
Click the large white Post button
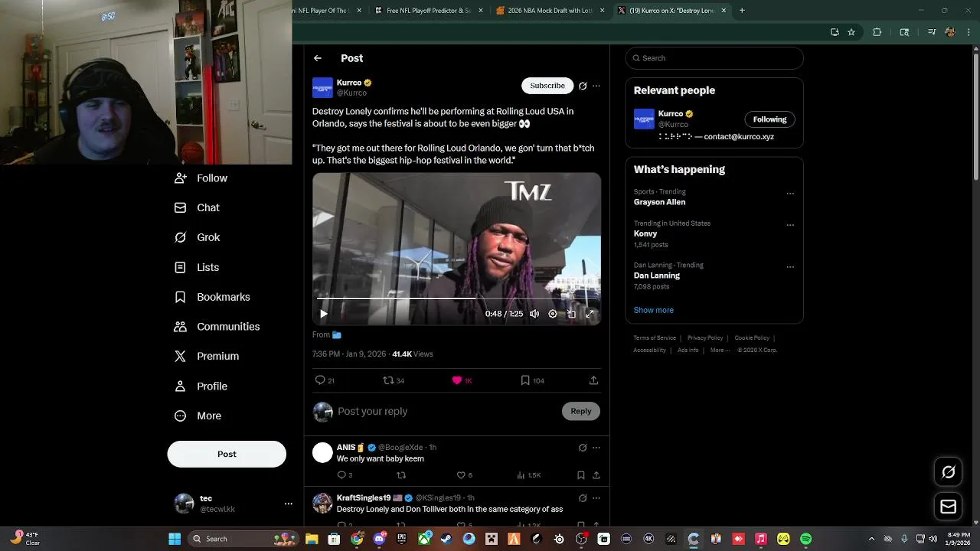pyautogui.click(x=227, y=454)
